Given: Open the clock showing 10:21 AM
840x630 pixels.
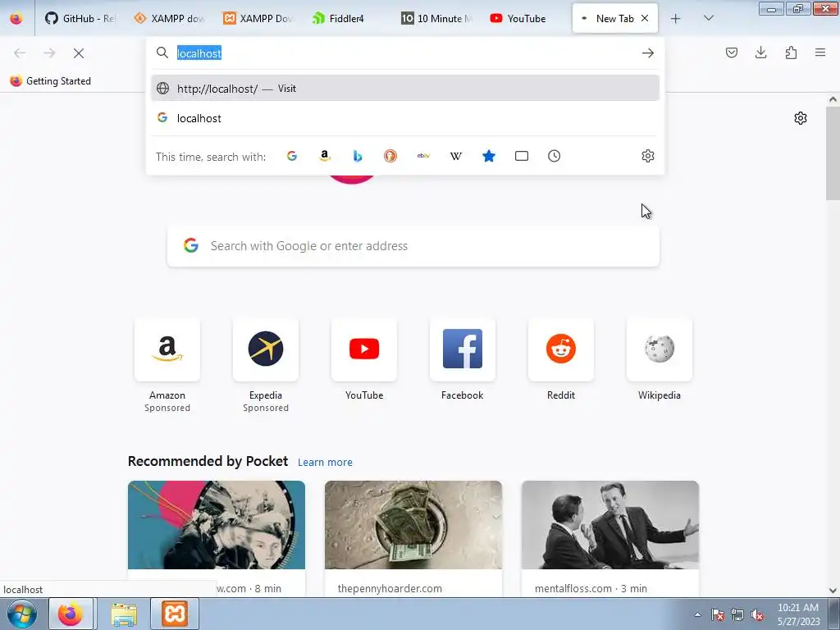Looking at the screenshot, I should (798, 614).
